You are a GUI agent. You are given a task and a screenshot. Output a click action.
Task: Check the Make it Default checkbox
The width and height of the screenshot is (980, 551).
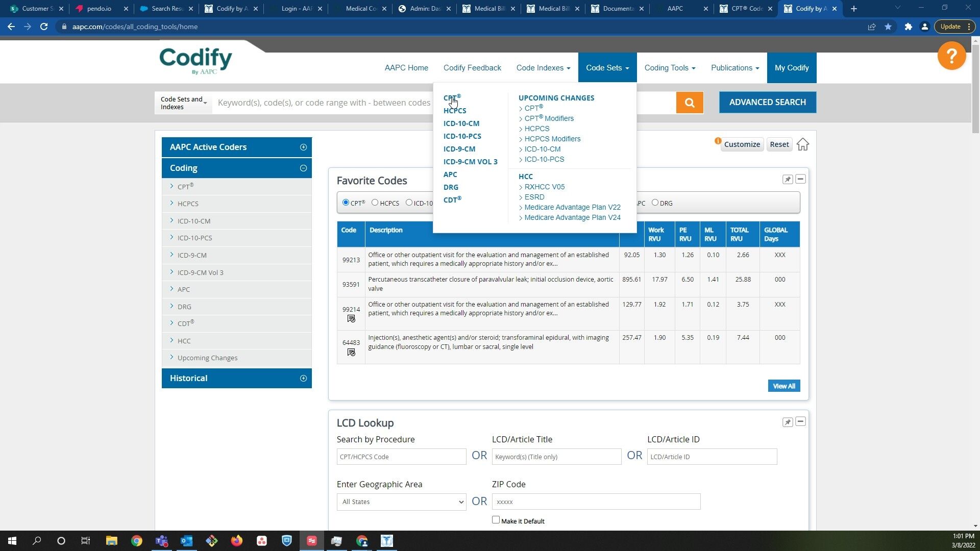496,520
